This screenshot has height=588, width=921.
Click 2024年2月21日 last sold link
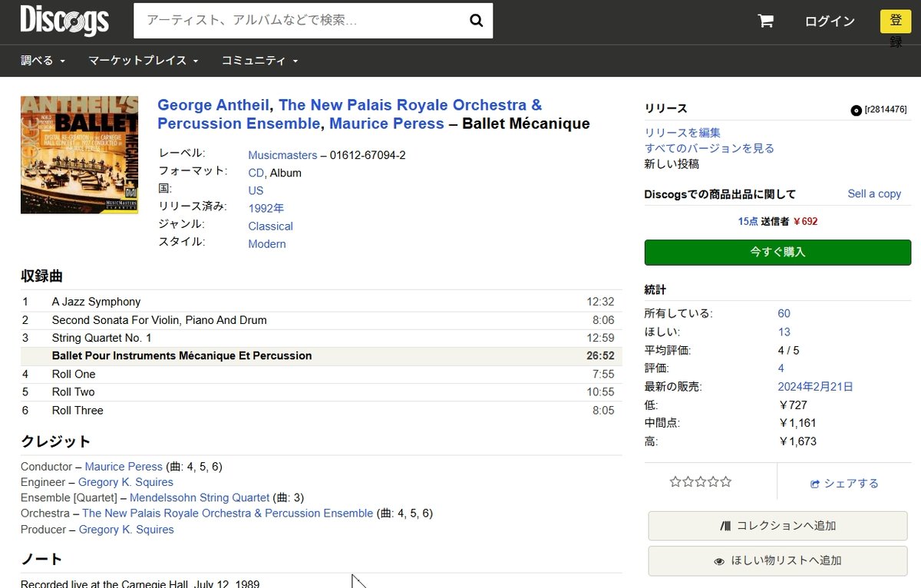(815, 387)
